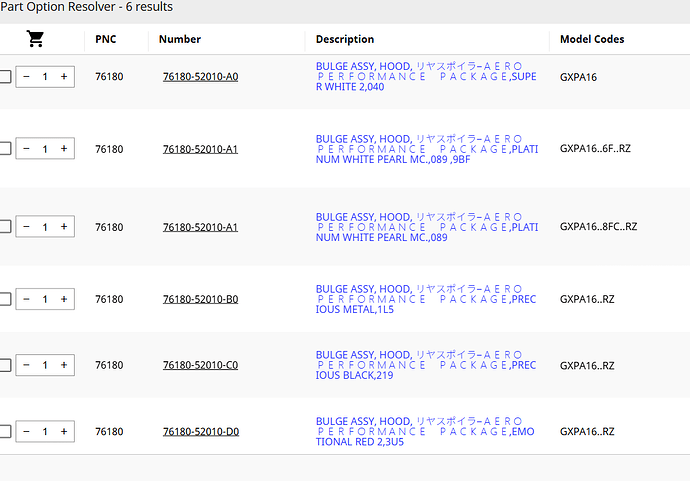
Task: Tick the checkbox for Precious Black 219 row
Action: [5, 365]
